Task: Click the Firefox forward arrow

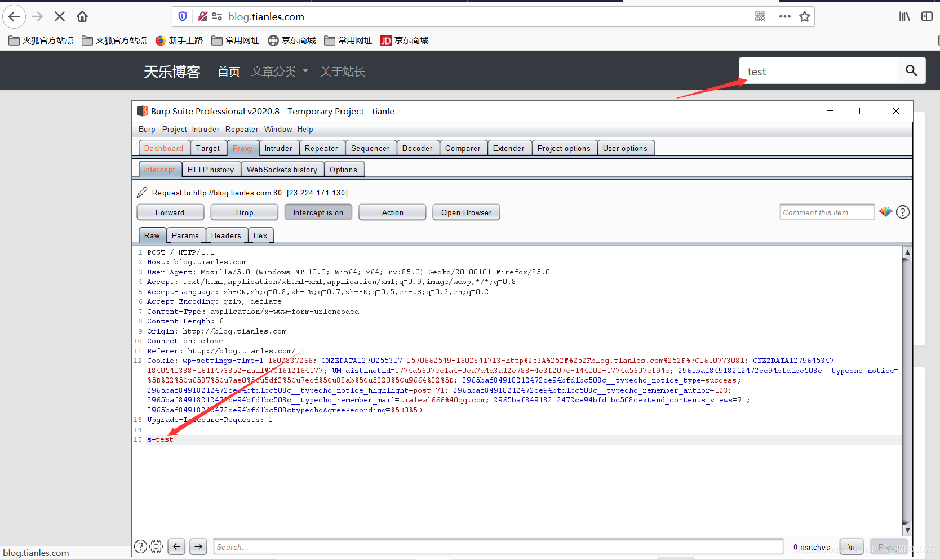Action: click(37, 16)
